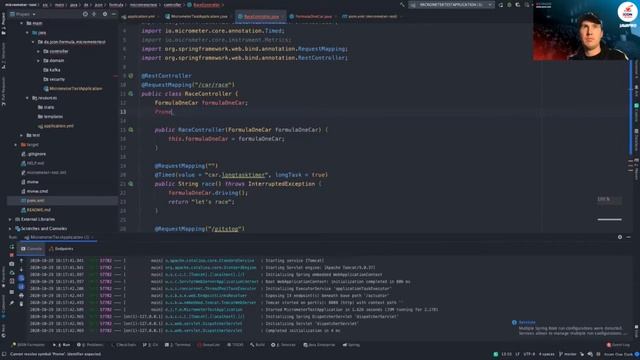Open the Build tool window button
This screenshot has height=360, width=640.
[x=258, y=345]
